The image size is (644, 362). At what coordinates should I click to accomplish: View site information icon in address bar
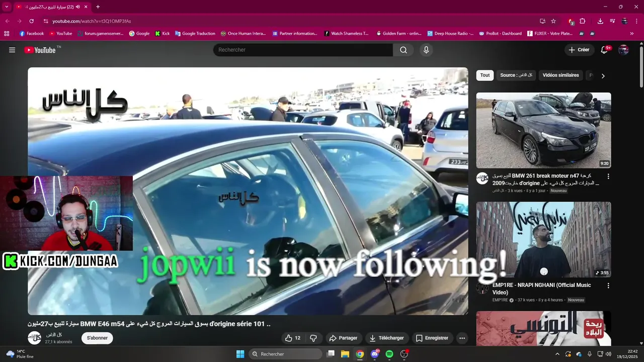click(x=46, y=21)
